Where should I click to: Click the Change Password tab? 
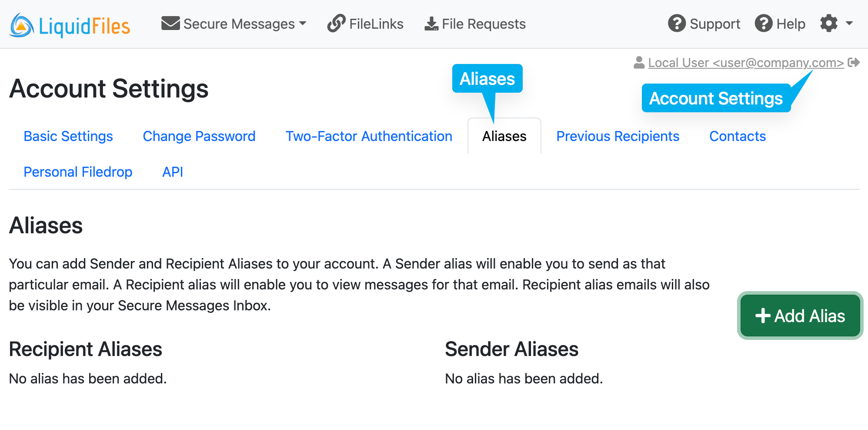click(x=199, y=136)
